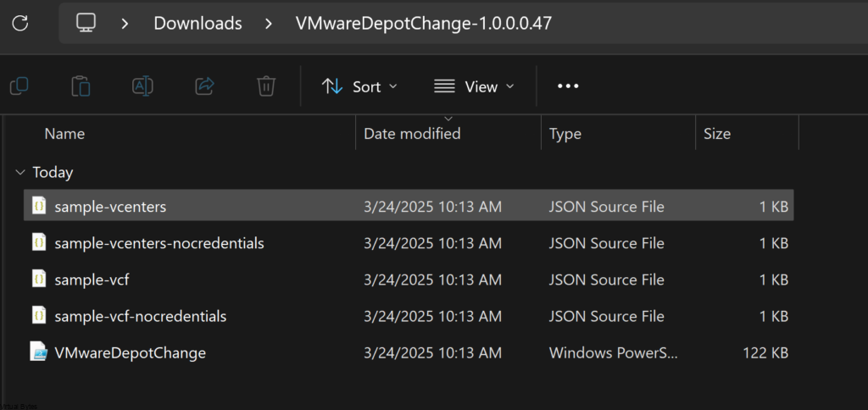Expand chevron after Downloads breadcrumb
Image resolution: width=868 pixels, height=410 pixels.
point(269,23)
